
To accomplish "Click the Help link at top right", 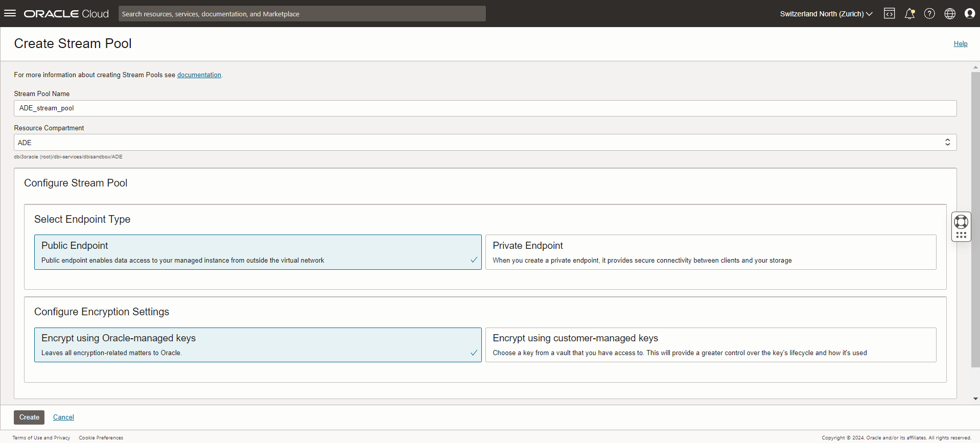I will point(960,44).
